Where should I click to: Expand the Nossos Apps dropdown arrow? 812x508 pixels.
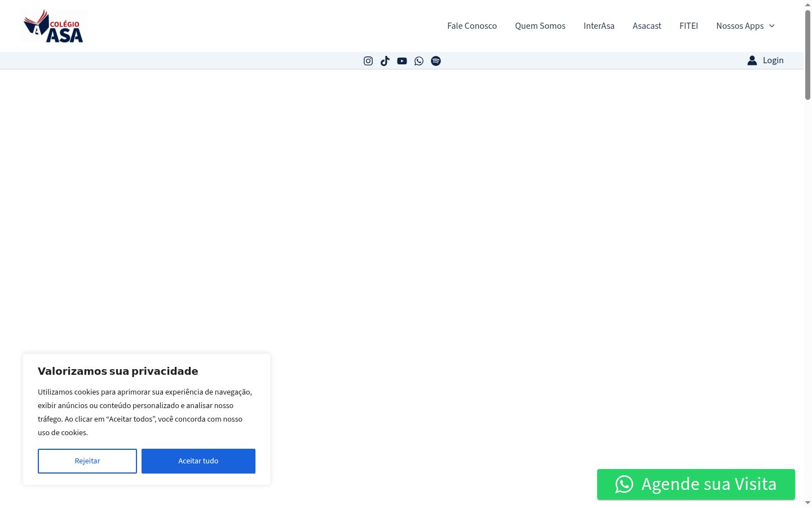[x=772, y=26]
